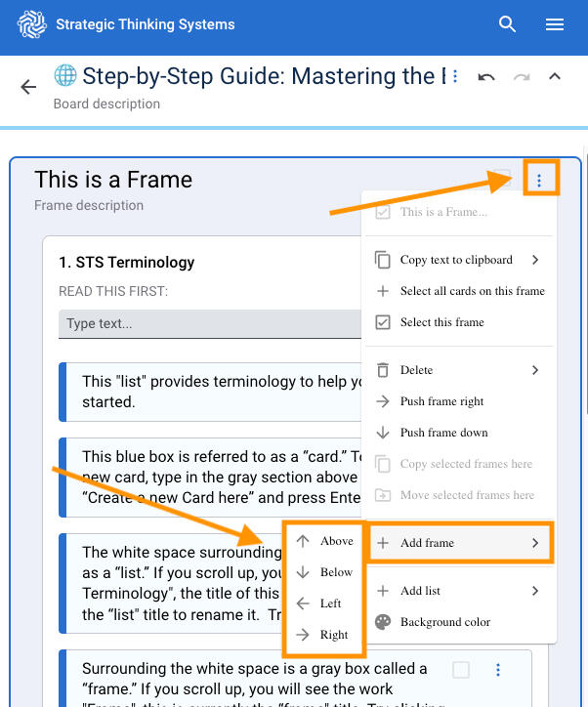Click Select all cards on this frame

pos(472,291)
